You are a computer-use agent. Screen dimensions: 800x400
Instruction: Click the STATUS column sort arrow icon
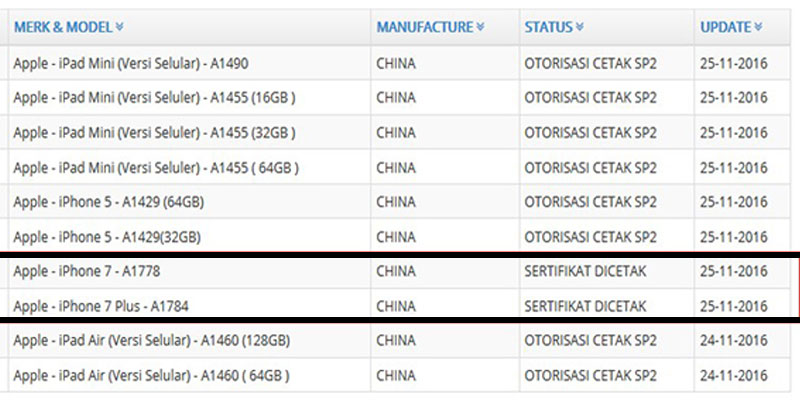point(580,27)
